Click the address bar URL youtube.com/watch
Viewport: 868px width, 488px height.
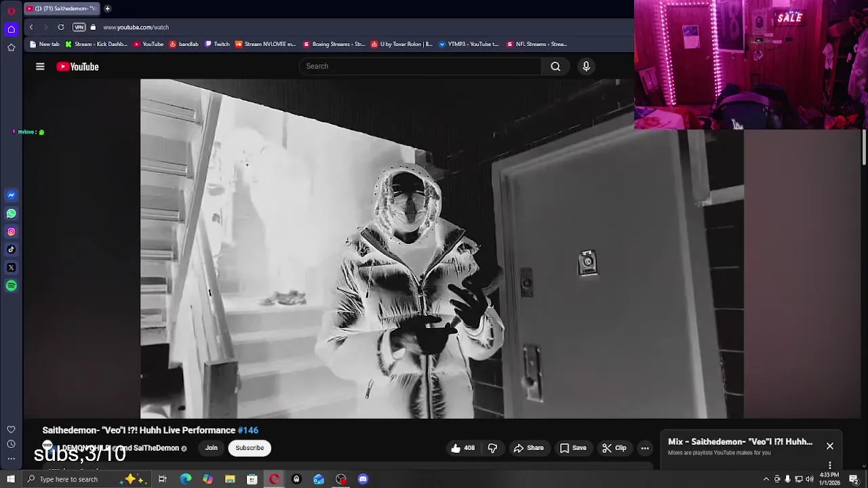point(136,27)
